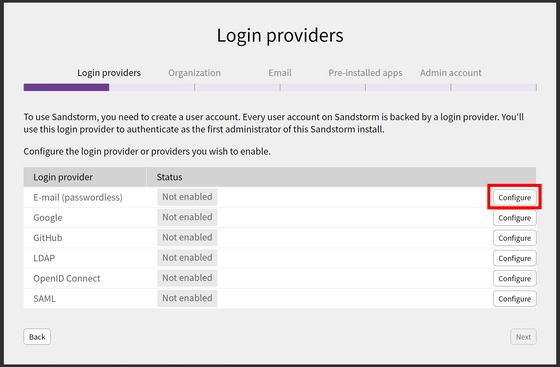Click Not enabled status for Google
Image resolution: width=560 pixels, height=367 pixels.
[187, 217]
